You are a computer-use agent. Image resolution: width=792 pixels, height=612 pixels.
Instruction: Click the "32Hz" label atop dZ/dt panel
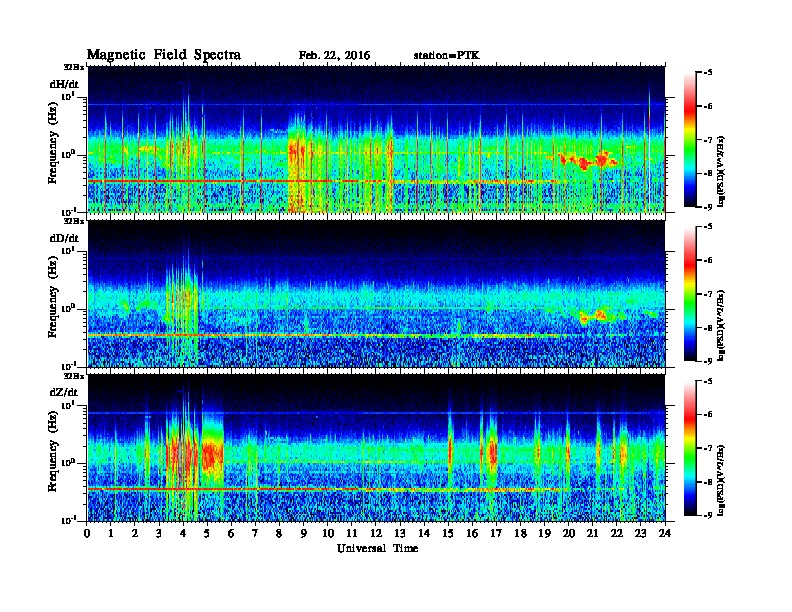coord(74,376)
